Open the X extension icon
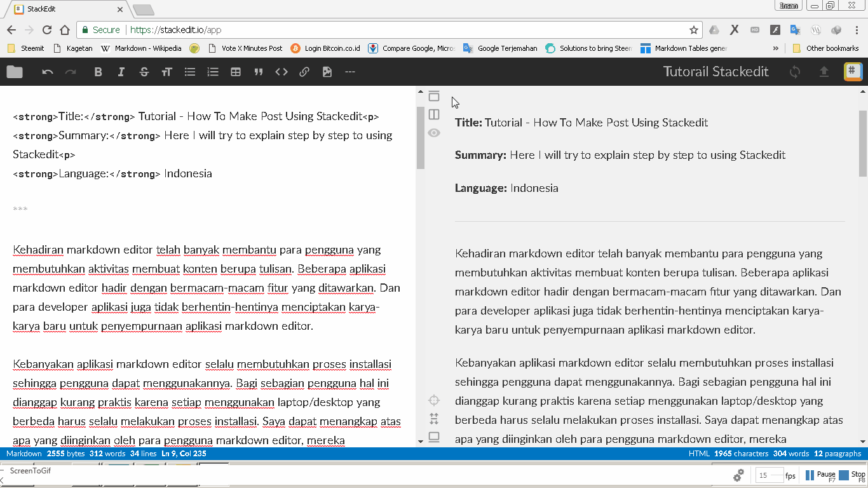This screenshot has width=868, height=488. pyautogui.click(x=735, y=30)
